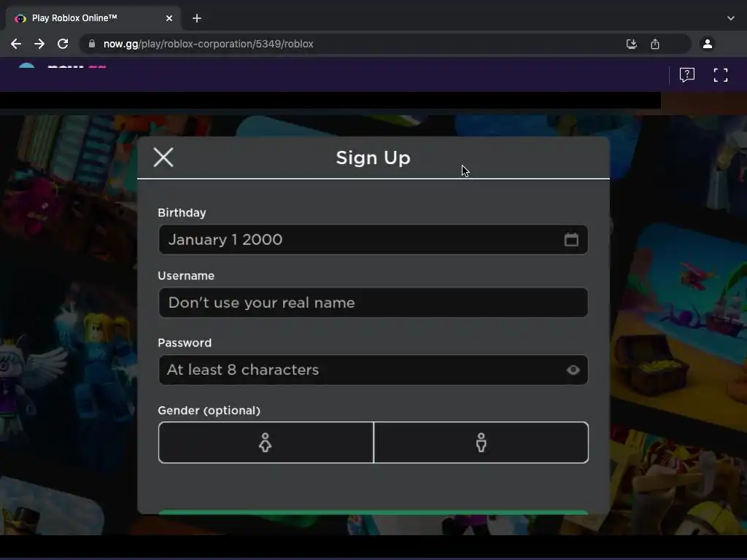Open the browser profile avatar icon
The height and width of the screenshot is (560, 747).
708,44
